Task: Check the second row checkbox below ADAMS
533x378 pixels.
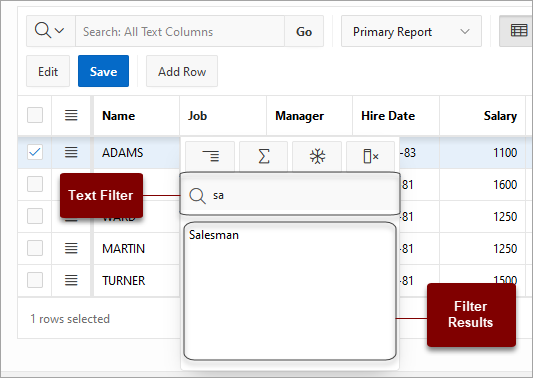Action: (35, 184)
